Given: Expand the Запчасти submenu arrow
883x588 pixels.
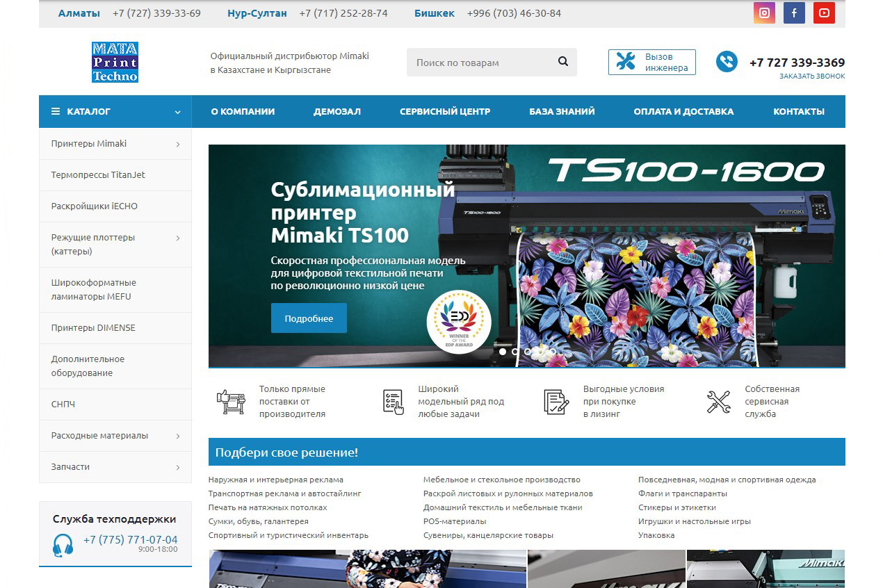Looking at the screenshot, I should tap(178, 468).
